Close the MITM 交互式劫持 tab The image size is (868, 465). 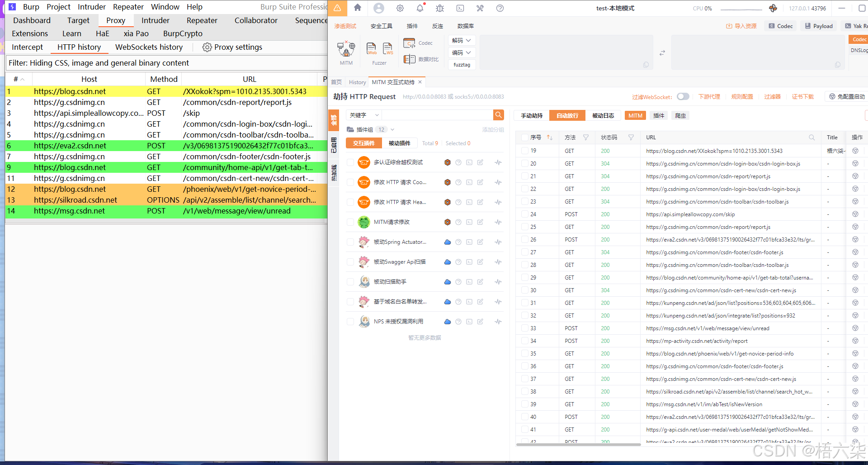click(x=420, y=82)
